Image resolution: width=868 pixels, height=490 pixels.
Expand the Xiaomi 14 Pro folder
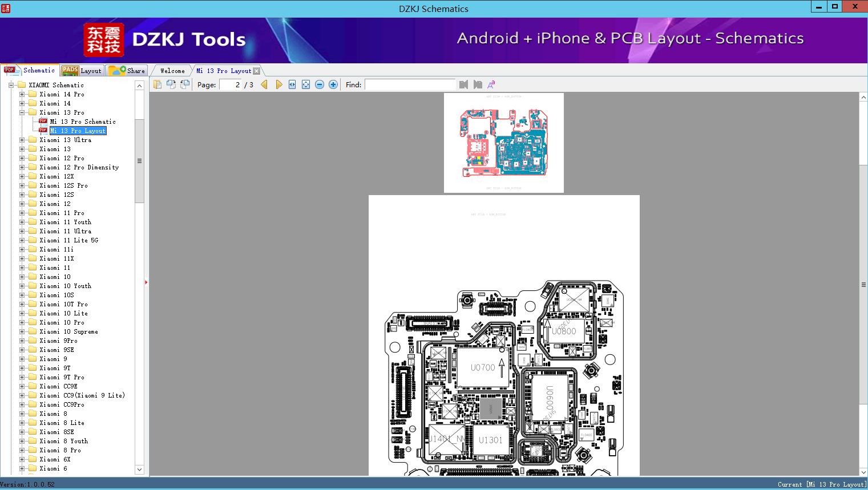click(22, 94)
